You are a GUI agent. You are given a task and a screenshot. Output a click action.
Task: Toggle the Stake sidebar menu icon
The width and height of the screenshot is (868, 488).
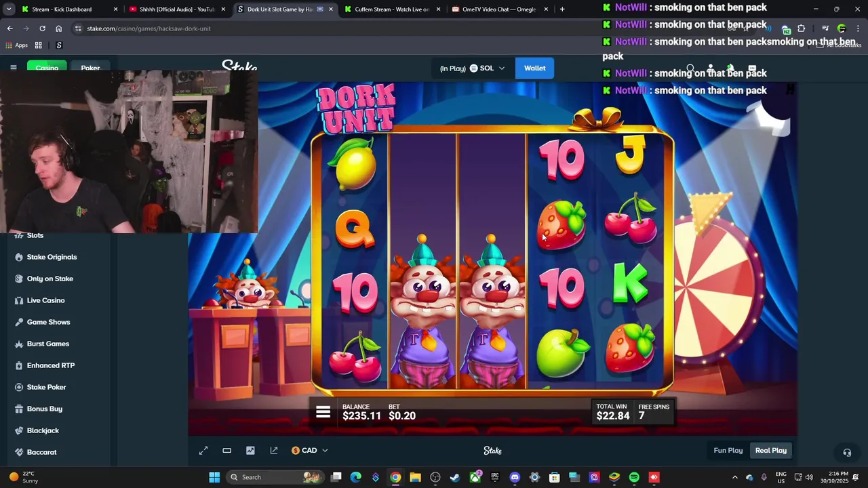[14, 68]
